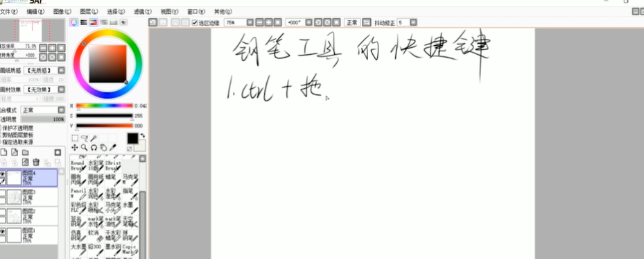This screenshot has width=644, height=259.
Task: Select the zoom magnifier tool
Action: pyautogui.click(x=84, y=147)
